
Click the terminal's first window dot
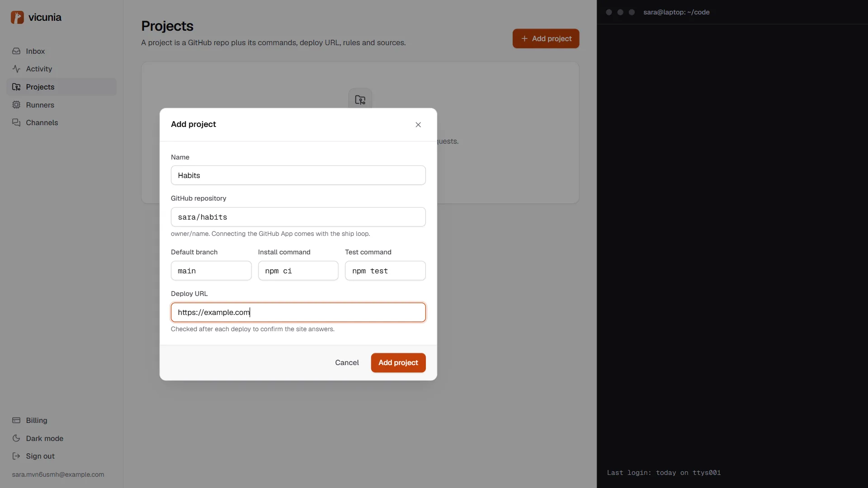click(x=609, y=12)
